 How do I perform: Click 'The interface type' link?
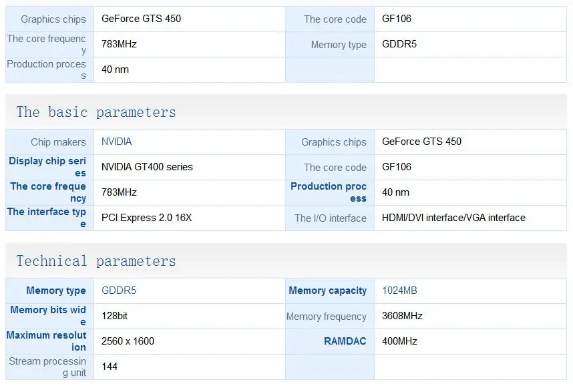[46, 218]
